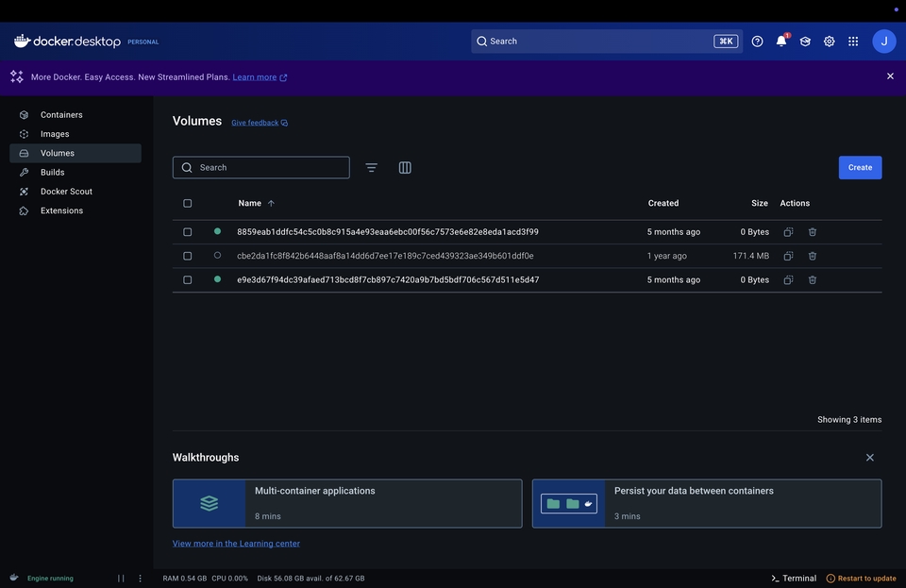Close the Walkthroughs section
Viewport: 906px width, 588px height.
(x=869, y=458)
